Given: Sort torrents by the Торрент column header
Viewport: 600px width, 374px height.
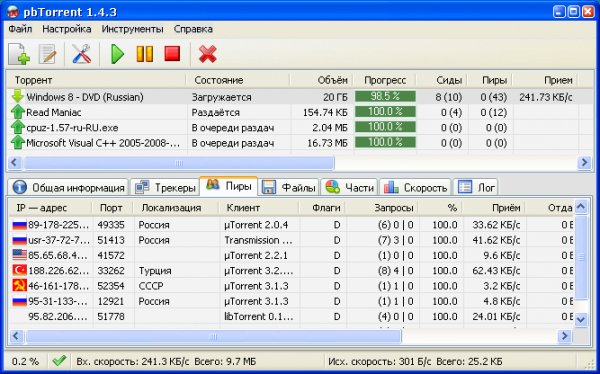Looking at the screenshot, I should 96,80.
